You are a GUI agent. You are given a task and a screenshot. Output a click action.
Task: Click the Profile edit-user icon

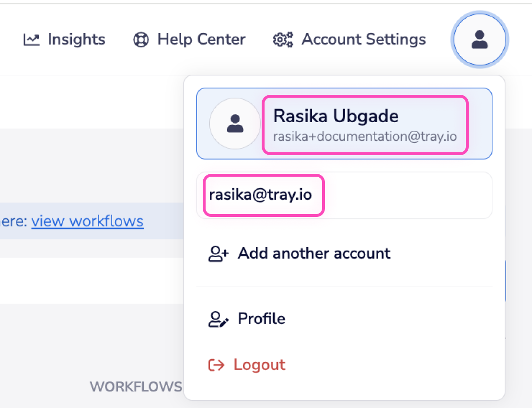tap(219, 319)
